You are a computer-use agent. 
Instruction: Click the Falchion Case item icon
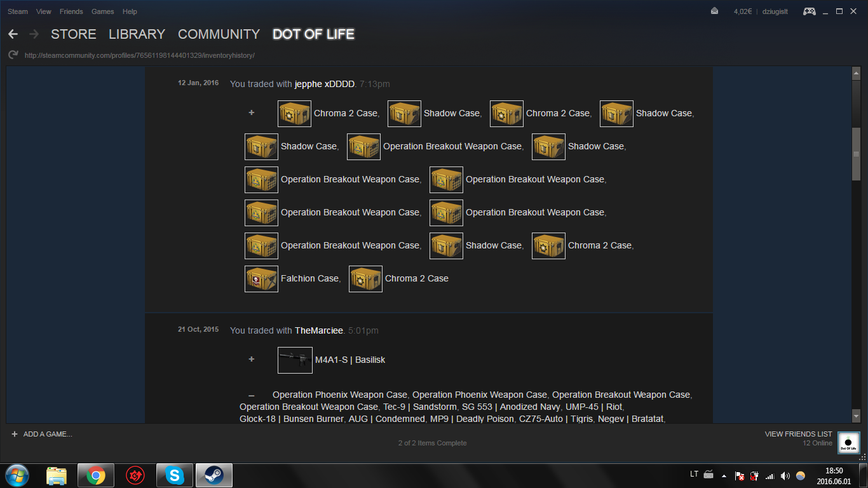261,279
